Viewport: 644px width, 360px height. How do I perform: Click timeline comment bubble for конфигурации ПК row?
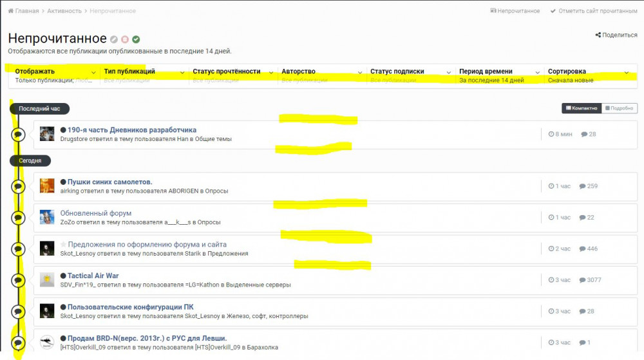coord(18,312)
